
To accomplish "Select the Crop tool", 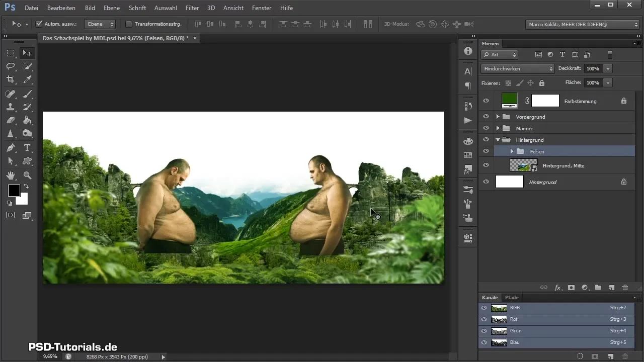I will tap(10, 79).
